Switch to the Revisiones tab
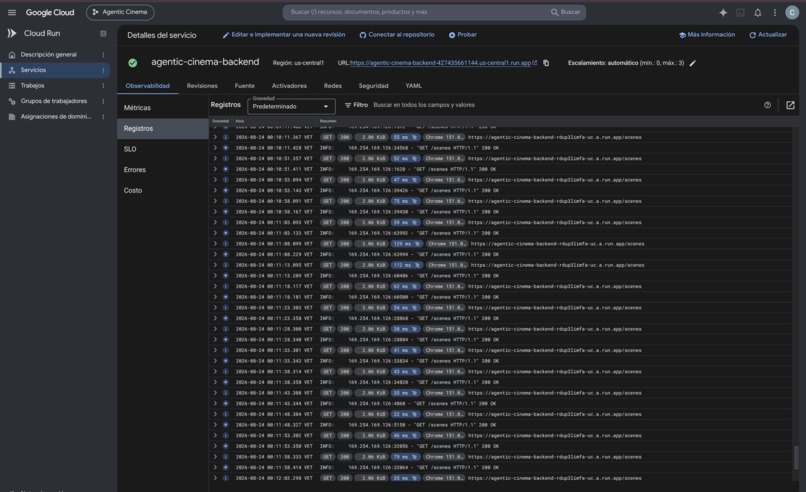Image resolution: width=806 pixels, height=492 pixels. click(x=202, y=86)
